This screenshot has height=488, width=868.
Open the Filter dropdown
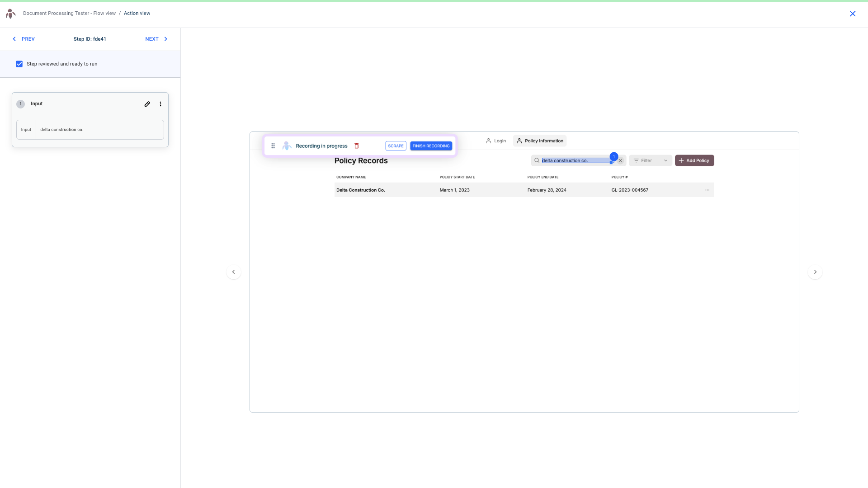(x=650, y=160)
